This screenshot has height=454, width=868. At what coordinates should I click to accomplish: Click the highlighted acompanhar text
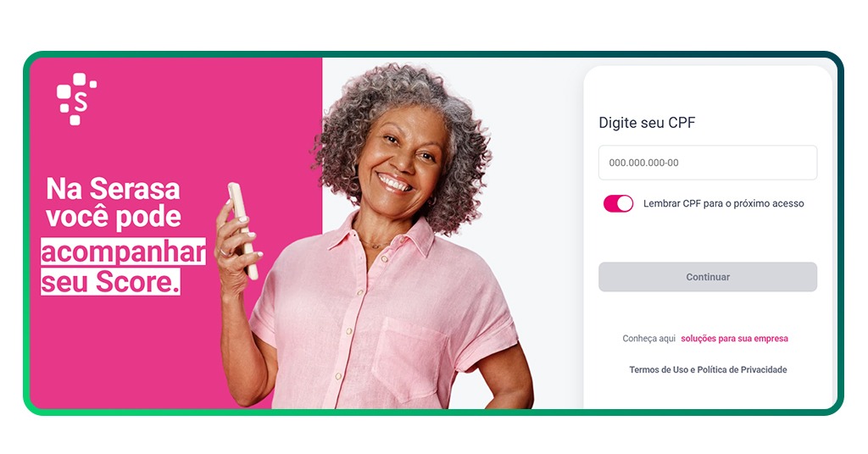coord(124,252)
